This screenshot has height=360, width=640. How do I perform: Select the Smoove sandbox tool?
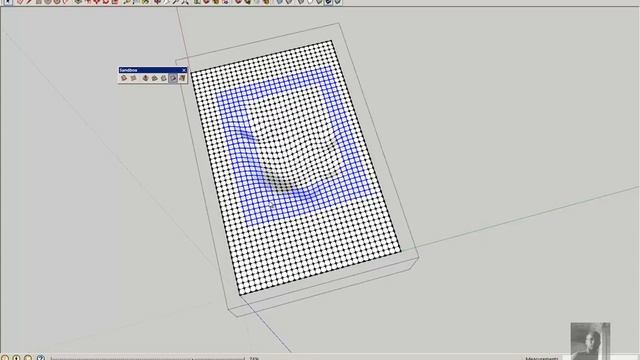click(145, 78)
